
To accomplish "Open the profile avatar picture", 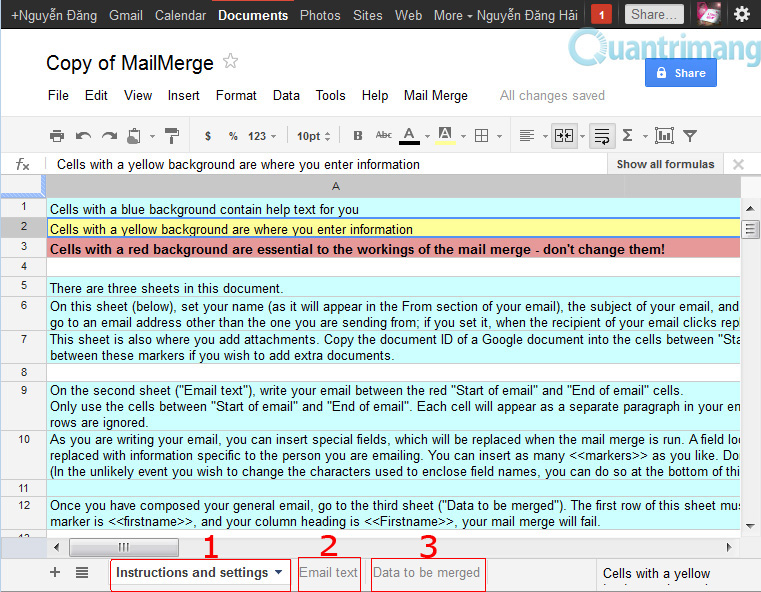I will pos(708,14).
